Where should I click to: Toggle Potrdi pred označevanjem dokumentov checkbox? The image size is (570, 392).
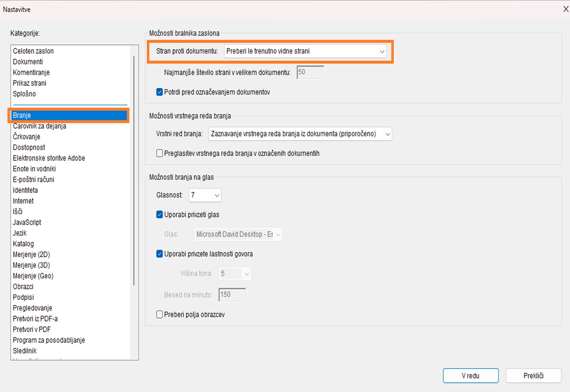click(160, 92)
